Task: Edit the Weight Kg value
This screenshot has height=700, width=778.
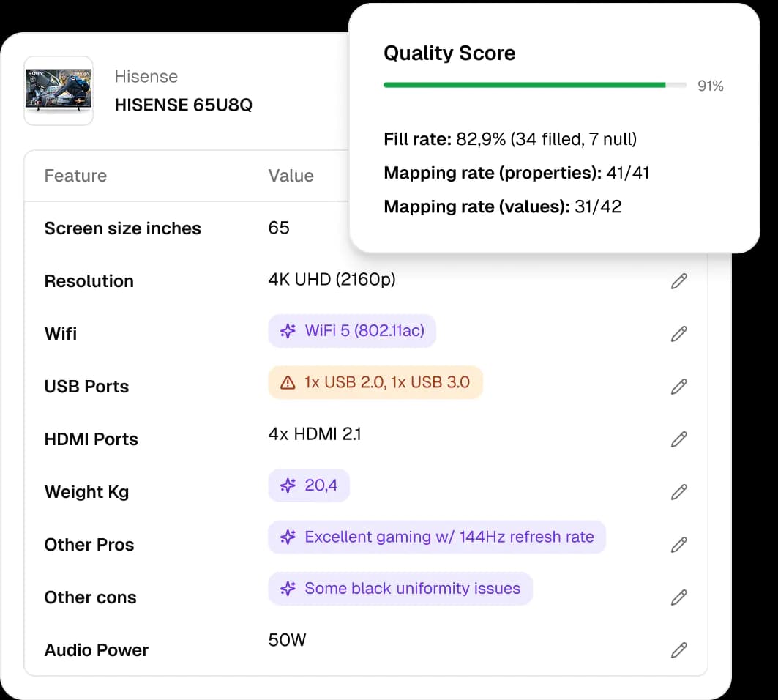Action: [679, 492]
